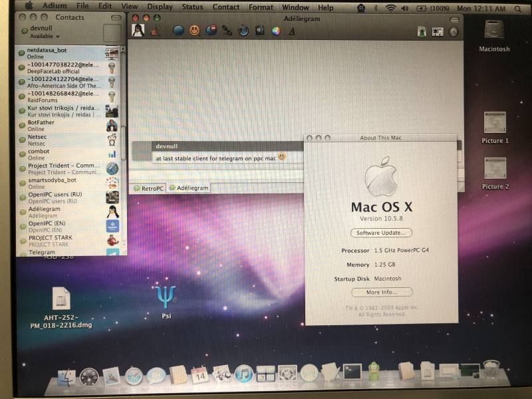Toggle the Contacts window toolbar pill button
Screen dimensions: 532x399
pos(116,17)
